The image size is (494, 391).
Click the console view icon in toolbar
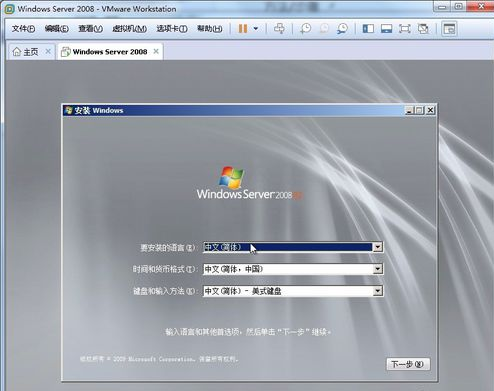pyautogui.click(x=449, y=29)
